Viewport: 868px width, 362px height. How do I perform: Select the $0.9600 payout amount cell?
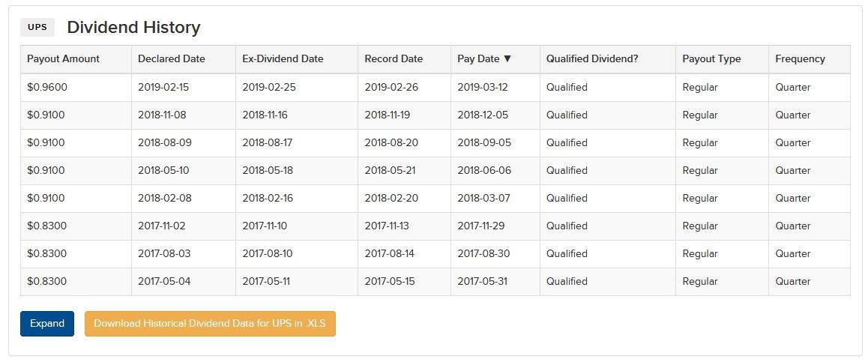47,88
